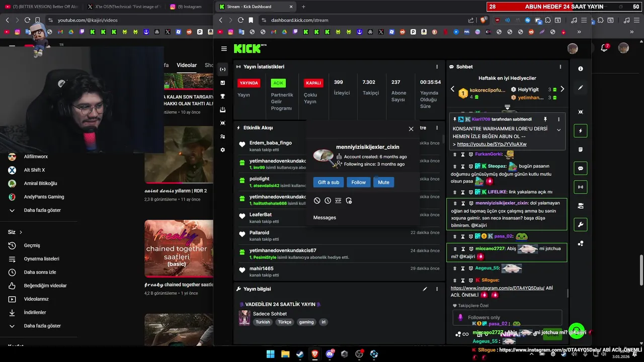Screen dimensions: 644x362
Task: Grant VIP via the VIP icon
Action: tap(338, 201)
